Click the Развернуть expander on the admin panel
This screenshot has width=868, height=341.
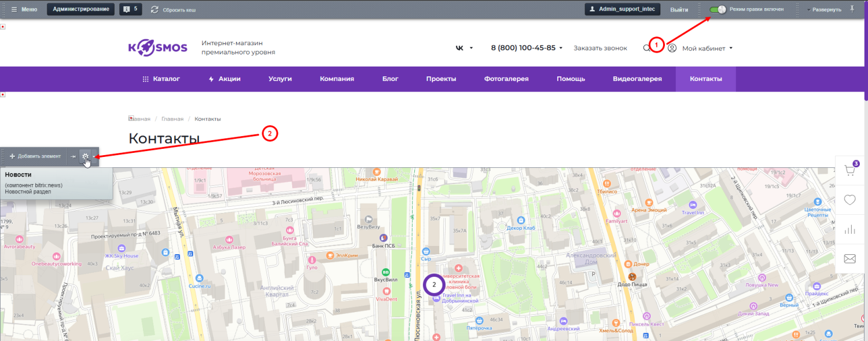[823, 10]
